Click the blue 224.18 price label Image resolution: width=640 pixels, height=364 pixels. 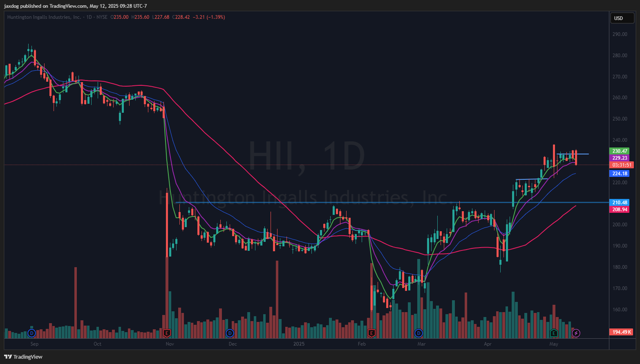tap(620, 174)
